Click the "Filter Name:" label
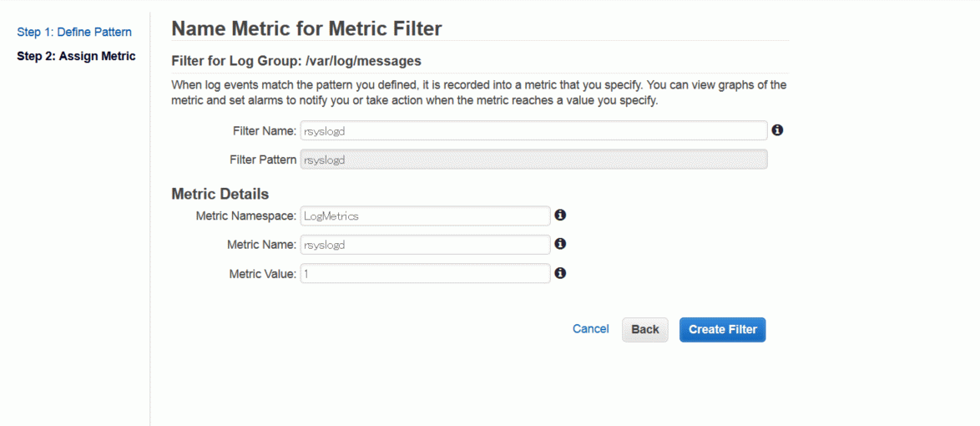 [x=263, y=131]
